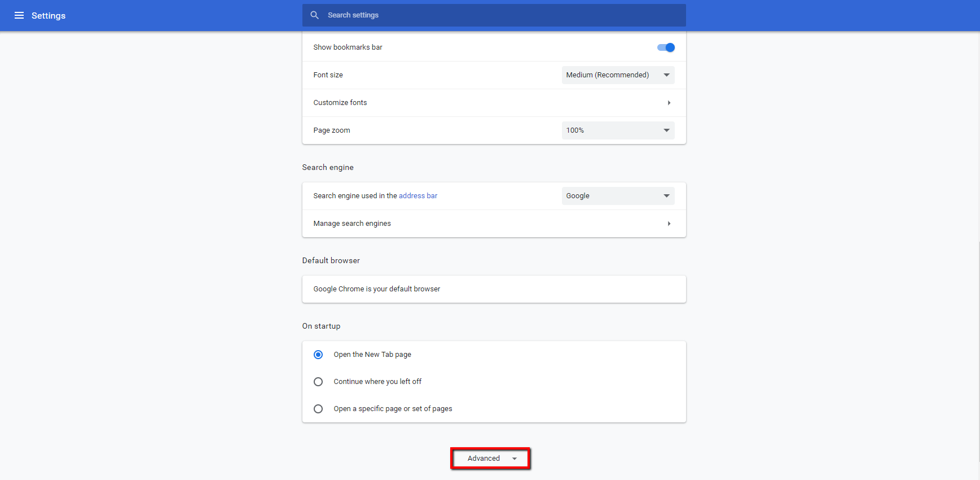Screen dimensions: 980x480
Task: Open Customize fonts settings
Action: pyautogui.click(x=494, y=103)
